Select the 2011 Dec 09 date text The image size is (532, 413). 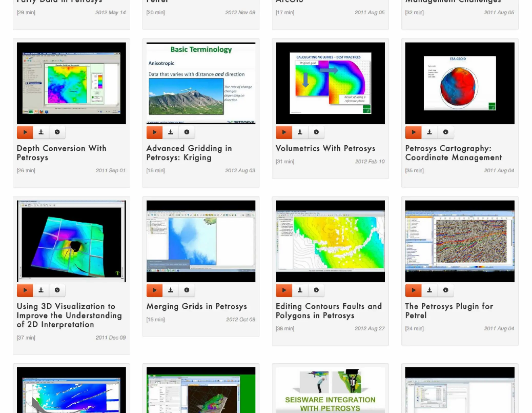coord(111,338)
